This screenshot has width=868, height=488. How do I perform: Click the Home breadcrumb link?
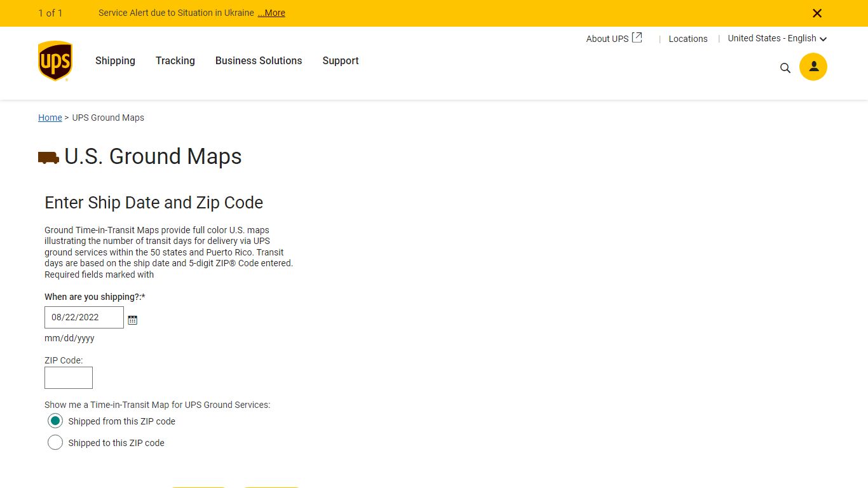50,118
